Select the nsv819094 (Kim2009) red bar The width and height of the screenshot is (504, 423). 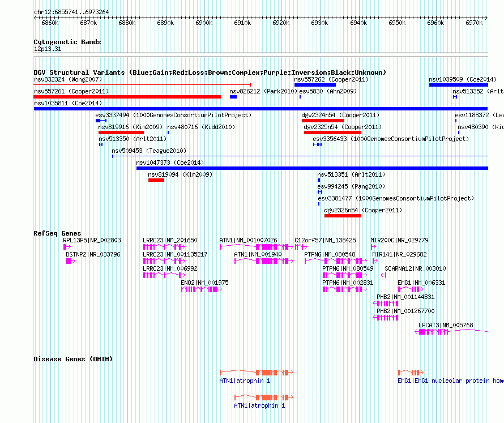click(156, 180)
